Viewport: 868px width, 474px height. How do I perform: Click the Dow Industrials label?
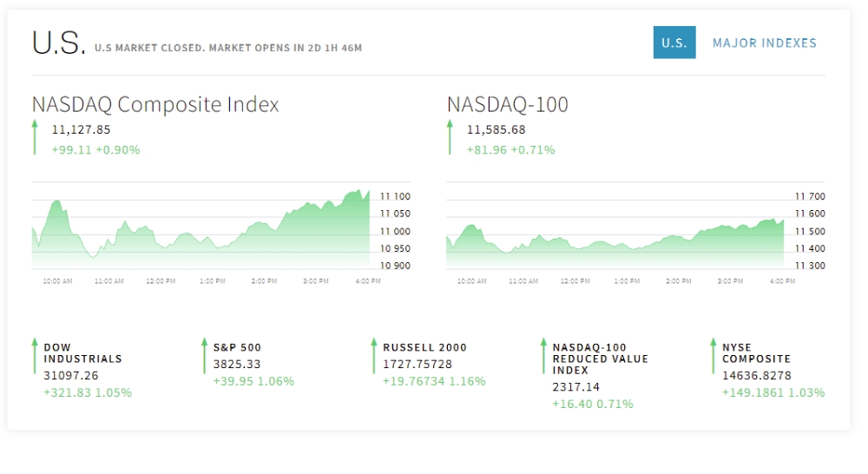(x=82, y=352)
